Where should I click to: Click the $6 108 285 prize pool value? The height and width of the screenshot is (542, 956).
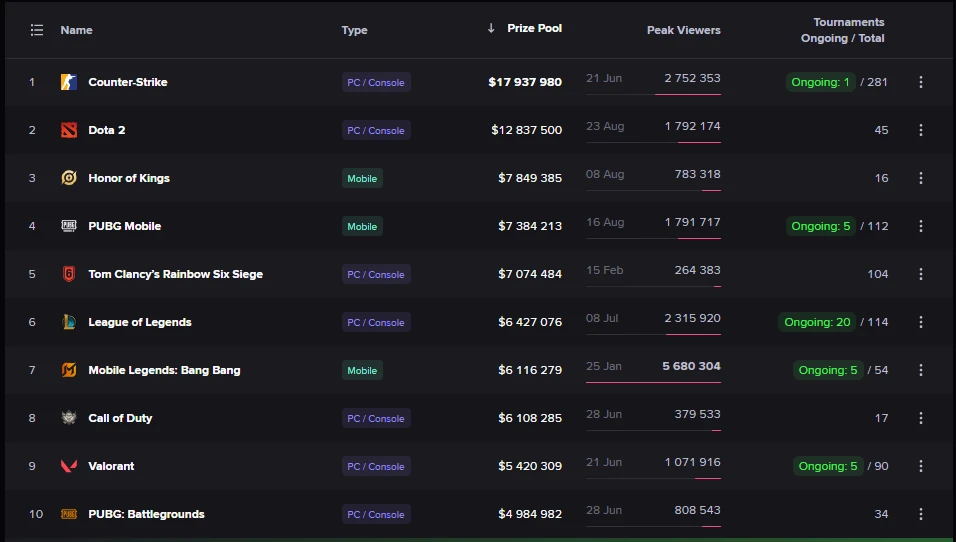(x=530, y=418)
